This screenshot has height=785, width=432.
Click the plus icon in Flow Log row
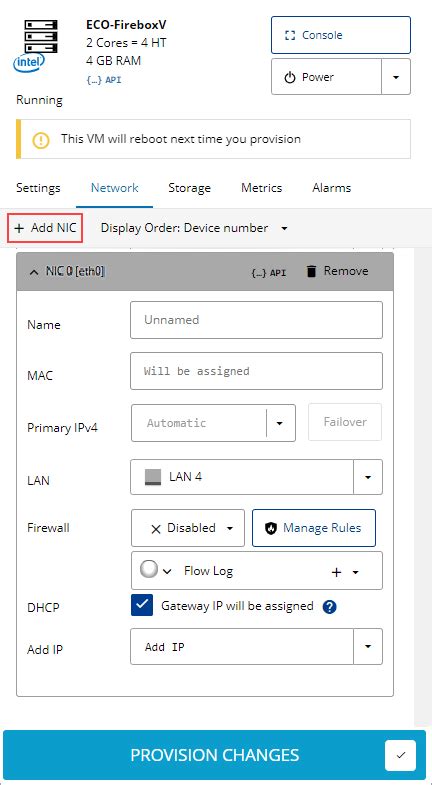click(337, 572)
